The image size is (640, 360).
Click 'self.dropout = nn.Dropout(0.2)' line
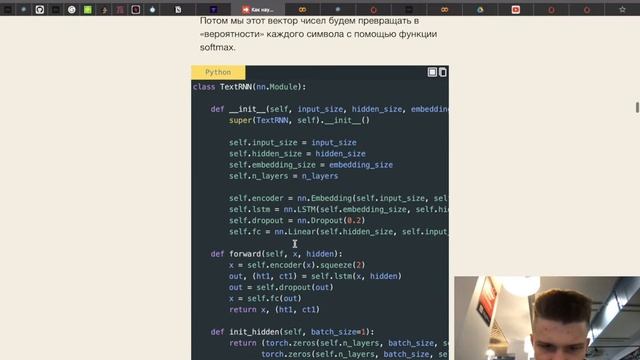point(297,221)
